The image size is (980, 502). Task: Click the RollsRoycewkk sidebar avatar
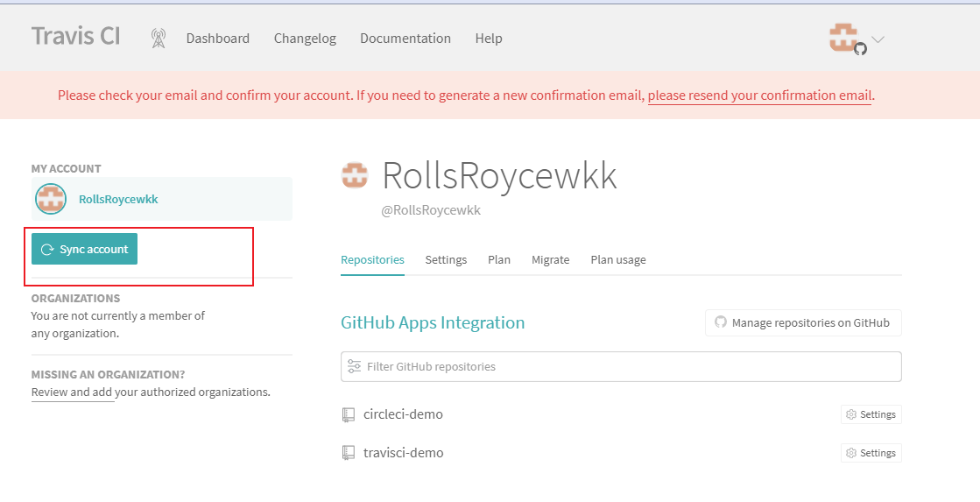(51, 199)
